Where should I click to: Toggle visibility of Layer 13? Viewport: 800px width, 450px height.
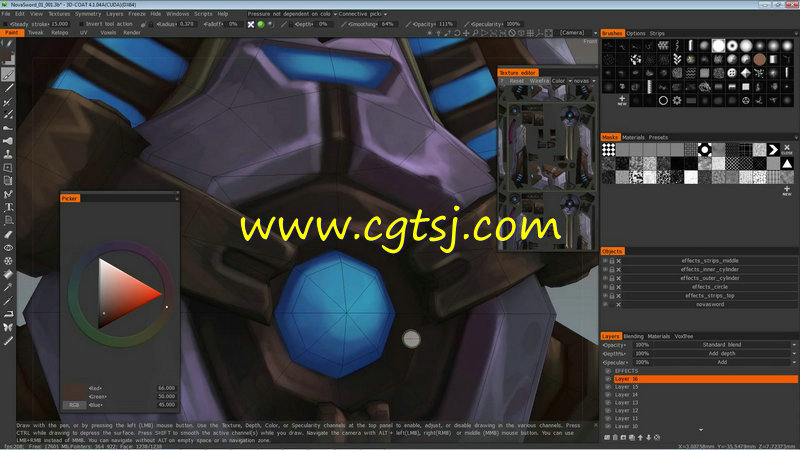[x=608, y=403]
